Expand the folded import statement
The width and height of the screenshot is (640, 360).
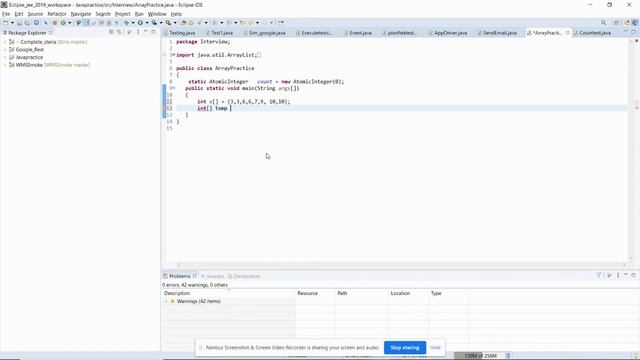173,55
